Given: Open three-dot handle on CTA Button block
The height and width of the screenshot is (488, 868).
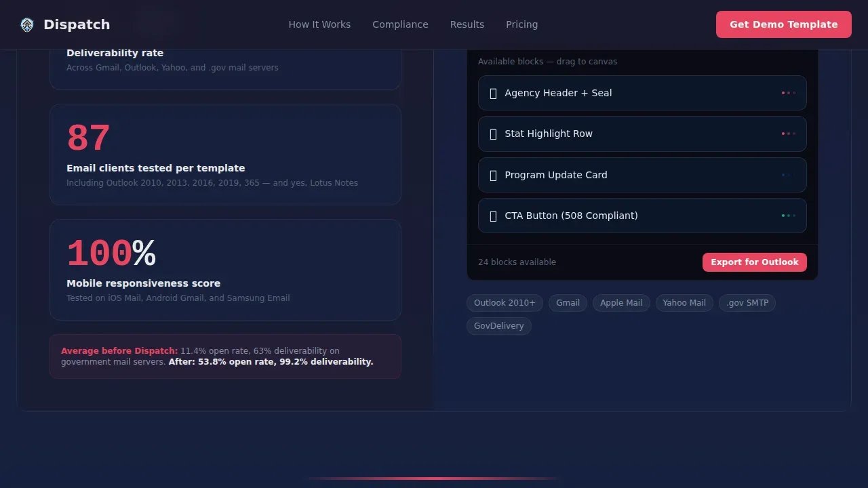Looking at the screenshot, I should point(788,216).
